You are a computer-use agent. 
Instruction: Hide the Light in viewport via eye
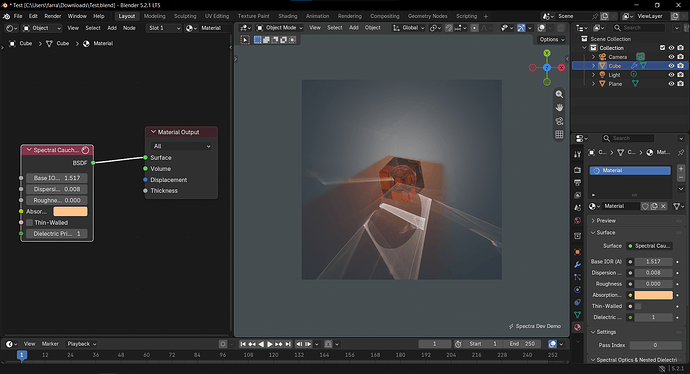pyautogui.click(x=671, y=75)
